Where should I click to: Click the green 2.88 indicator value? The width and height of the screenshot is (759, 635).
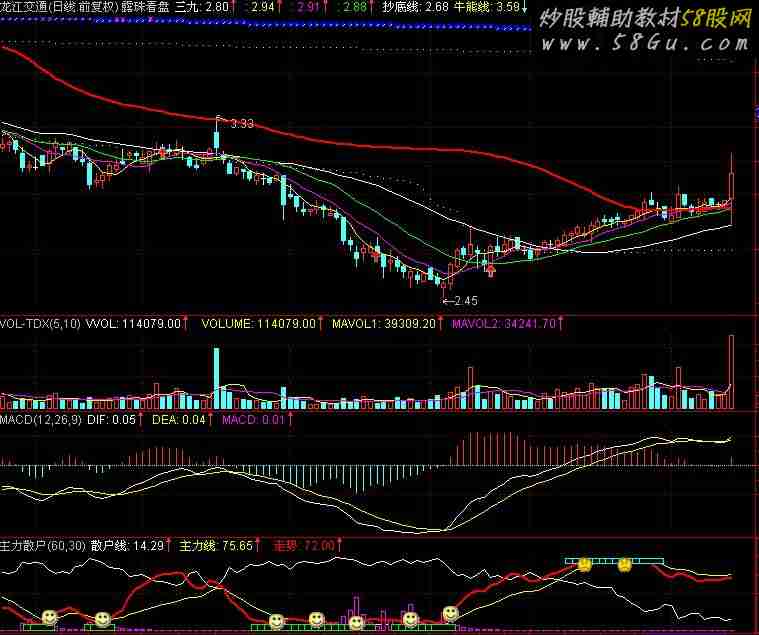pyautogui.click(x=354, y=6)
